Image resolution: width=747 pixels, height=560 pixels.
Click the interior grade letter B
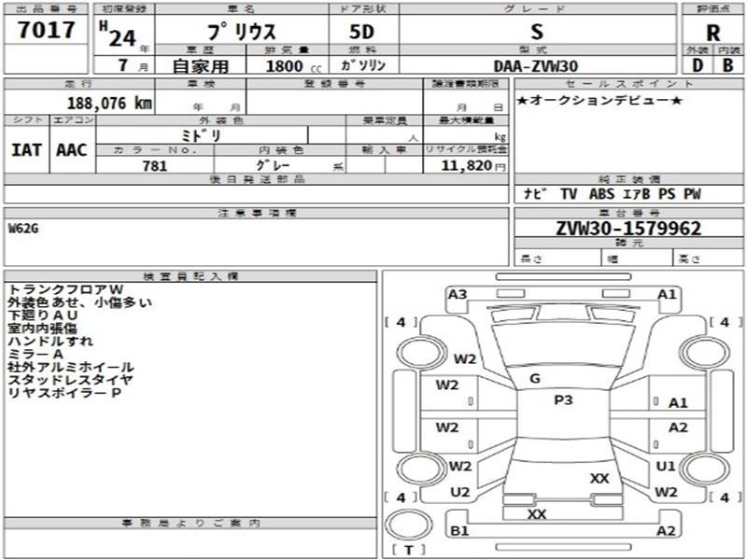(x=727, y=65)
